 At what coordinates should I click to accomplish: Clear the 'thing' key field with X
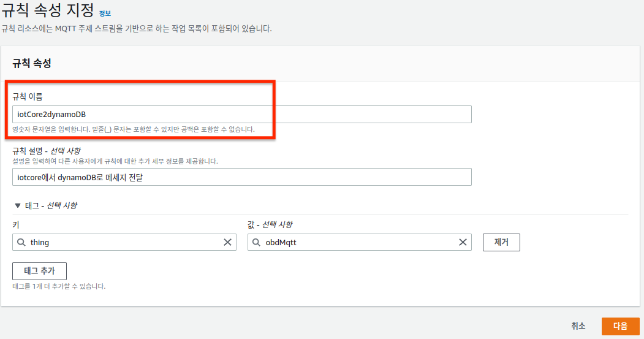[x=227, y=242]
